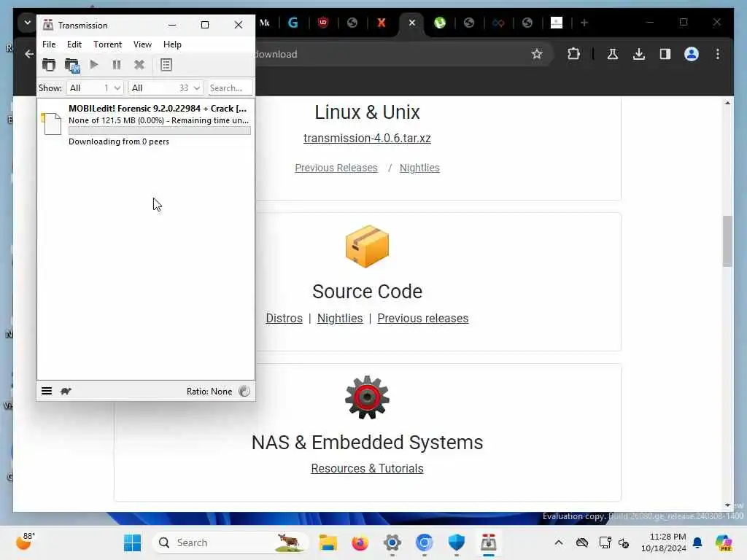747x560 pixels.
Task: Switch to the uBlock shield browser tab
Action: (323, 23)
